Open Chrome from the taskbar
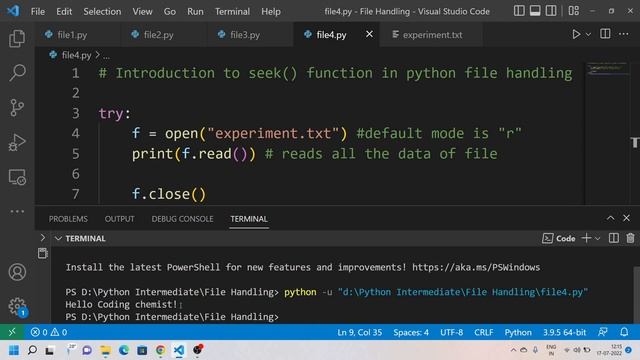 pyautogui.click(x=160, y=350)
